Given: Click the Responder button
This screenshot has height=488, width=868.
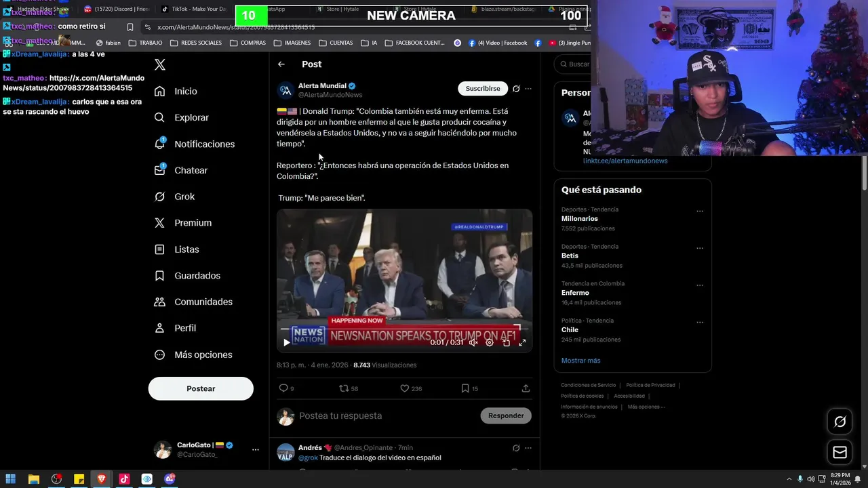Looking at the screenshot, I should 506,415.
